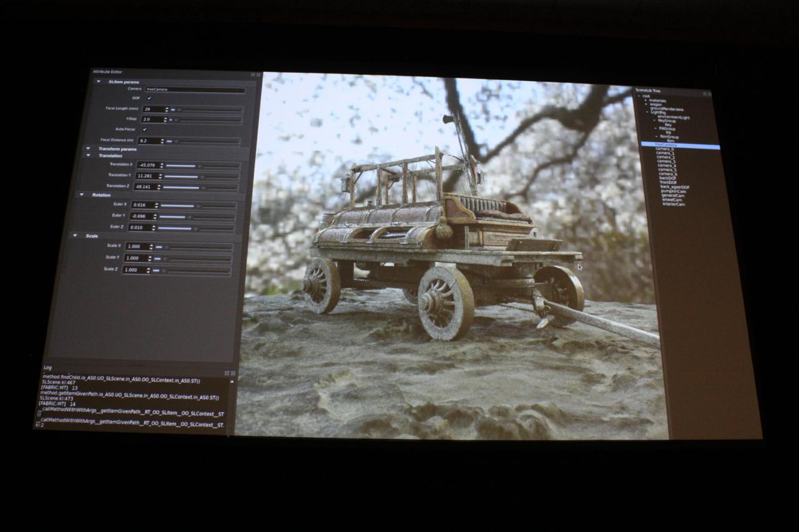Select frontDOF camera in the tree
The image size is (799, 532).
pos(668,182)
